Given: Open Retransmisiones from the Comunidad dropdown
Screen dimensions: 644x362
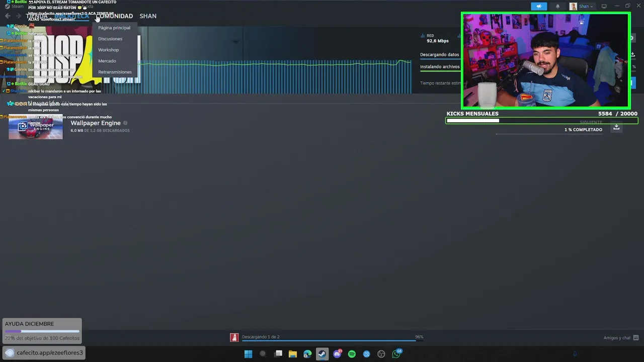Looking at the screenshot, I should point(115,72).
